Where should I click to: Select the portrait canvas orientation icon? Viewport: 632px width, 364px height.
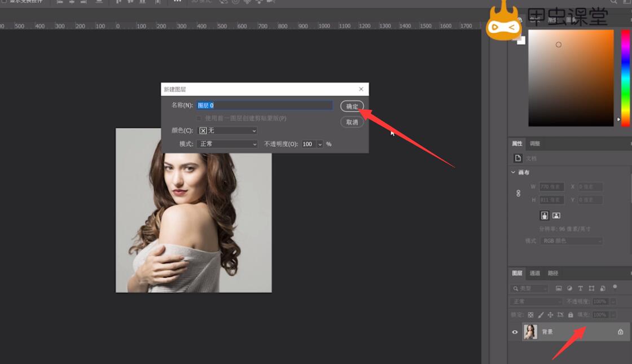pos(545,216)
